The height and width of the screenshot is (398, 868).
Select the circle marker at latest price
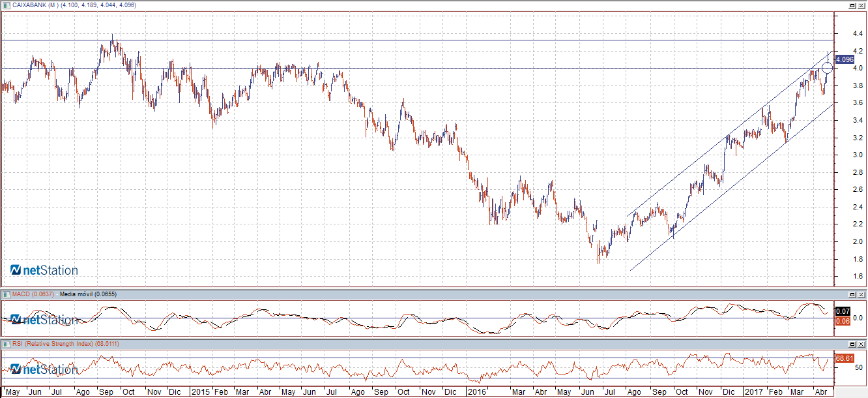[x=827, y=67]
